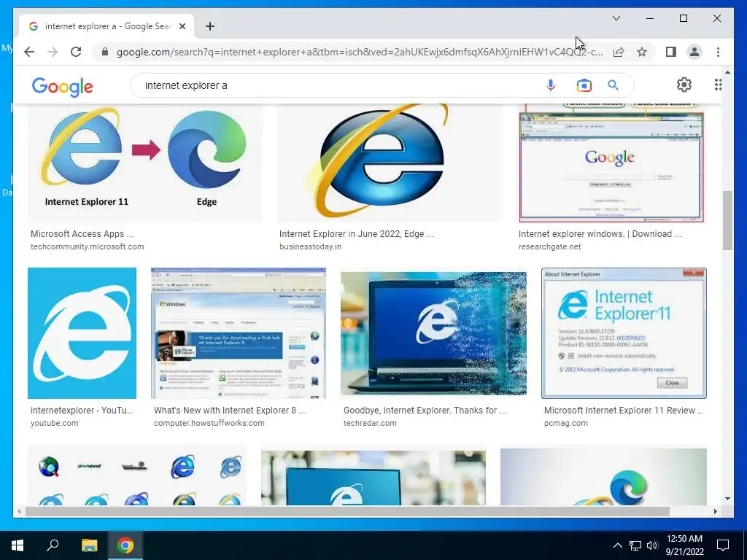
Task: Click the blue magnifier search button
Action: coord(613,85)
